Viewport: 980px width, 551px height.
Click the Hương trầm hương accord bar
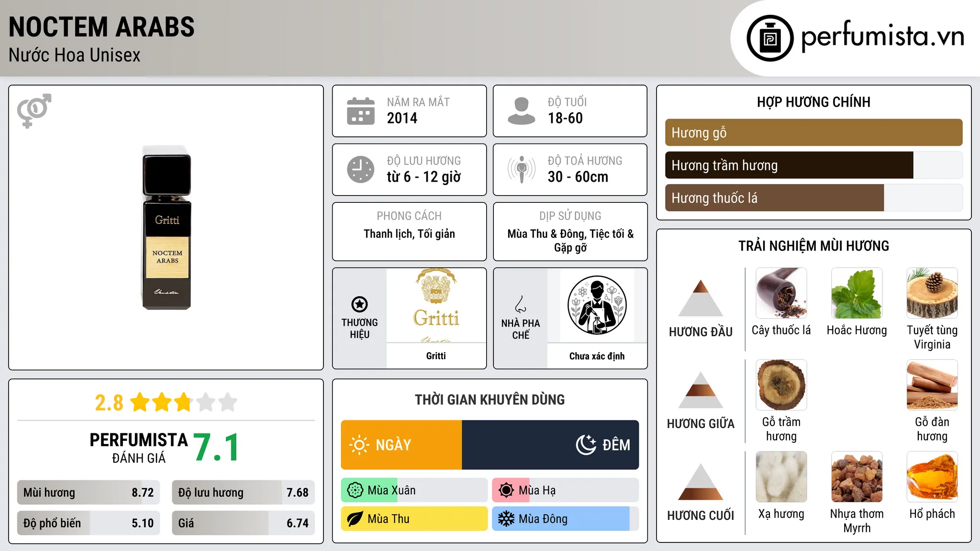[814, 165]
